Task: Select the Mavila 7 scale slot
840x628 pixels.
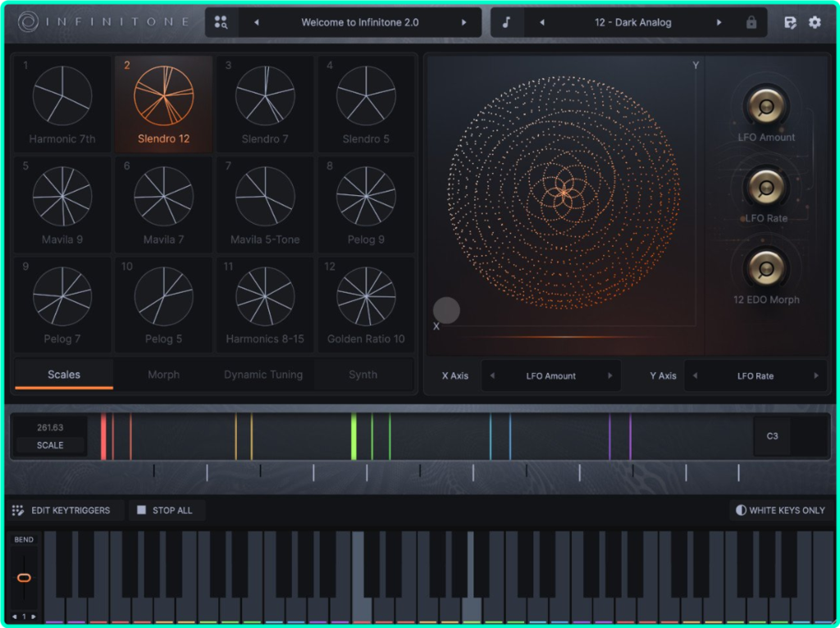Action: point(163,204)
